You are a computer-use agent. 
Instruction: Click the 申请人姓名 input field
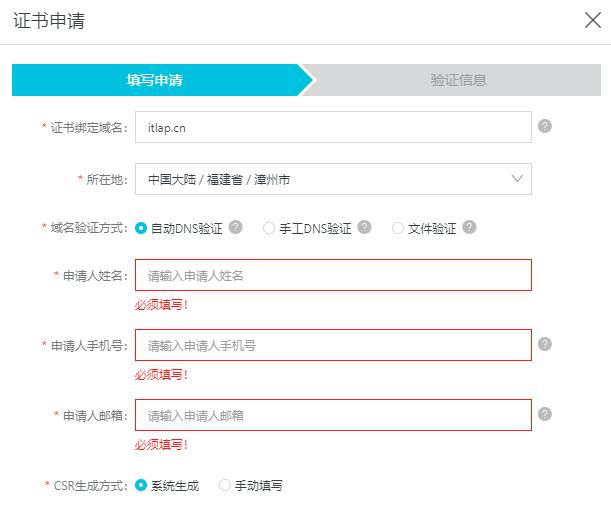pos(333,275)
